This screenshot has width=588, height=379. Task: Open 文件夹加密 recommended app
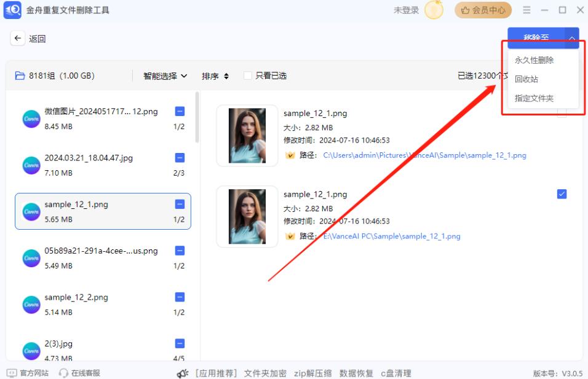(x=265, y=373)
